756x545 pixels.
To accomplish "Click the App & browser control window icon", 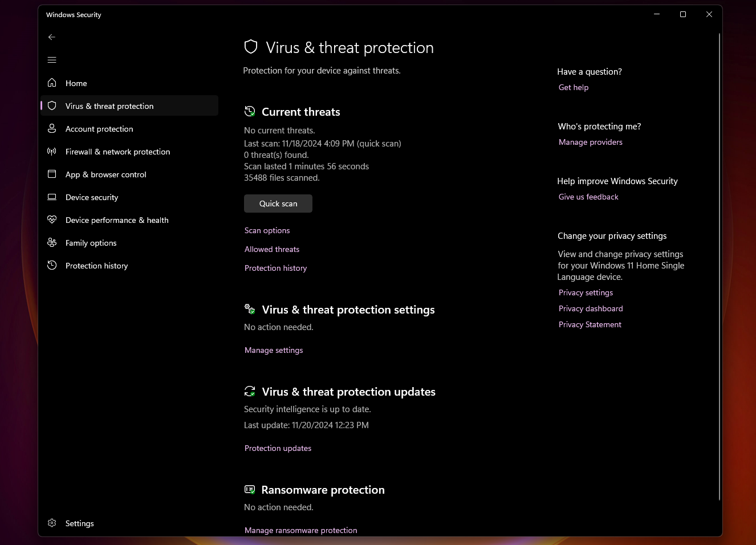I will point(52,174).
